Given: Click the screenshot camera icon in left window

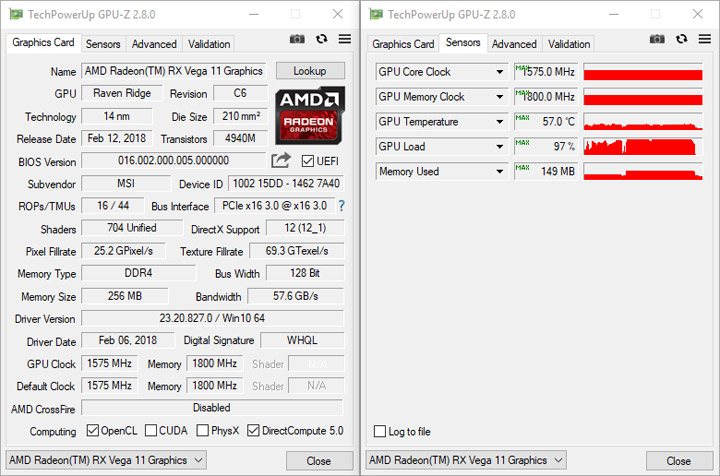Looking at the screenshot, I should coord(297,39).
